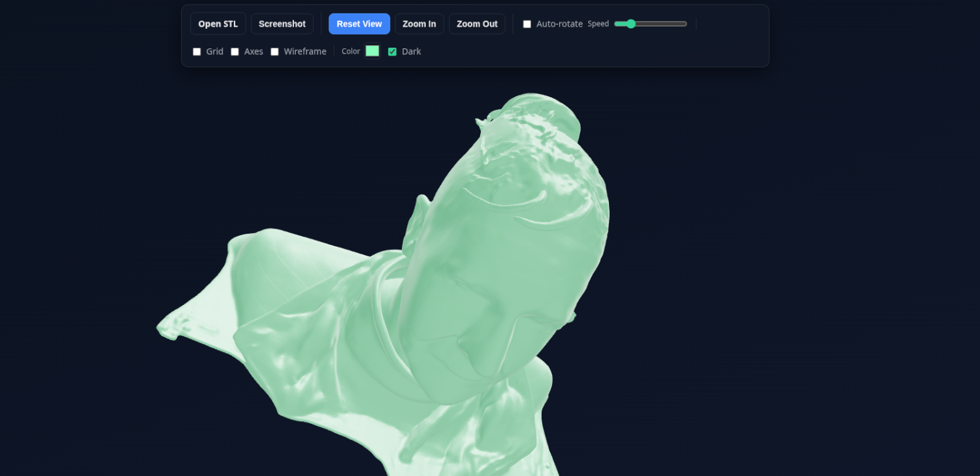The height and width of the screenshot is (476, 980).
Task: Enable Wireframe rendering mode
Action: 274,51
